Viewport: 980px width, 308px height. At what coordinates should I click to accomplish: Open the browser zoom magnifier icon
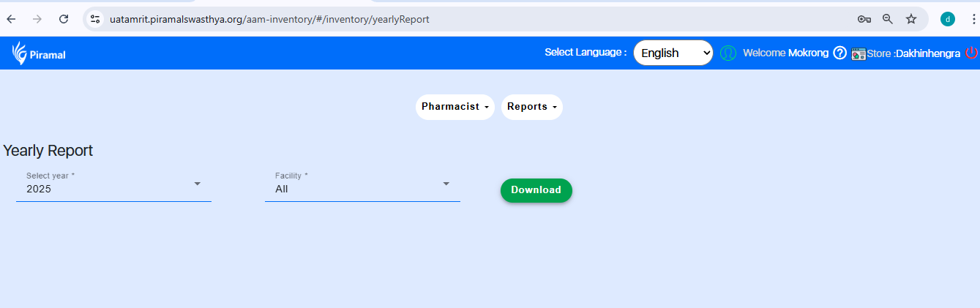[888, 19]
